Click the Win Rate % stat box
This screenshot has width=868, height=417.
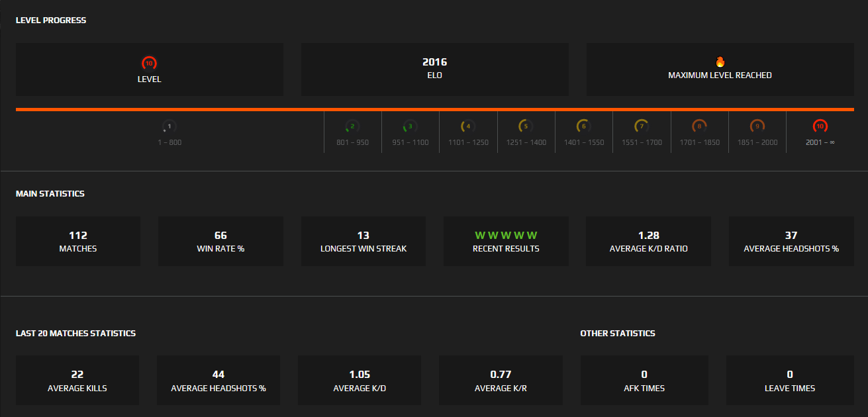click(220, 240)
